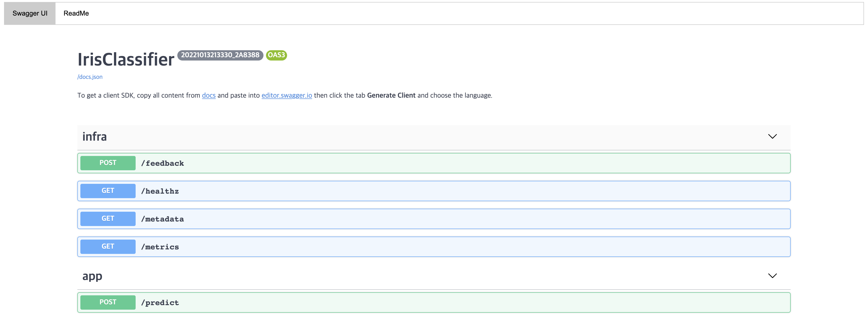Click the app tag heading

pos(92,276)
